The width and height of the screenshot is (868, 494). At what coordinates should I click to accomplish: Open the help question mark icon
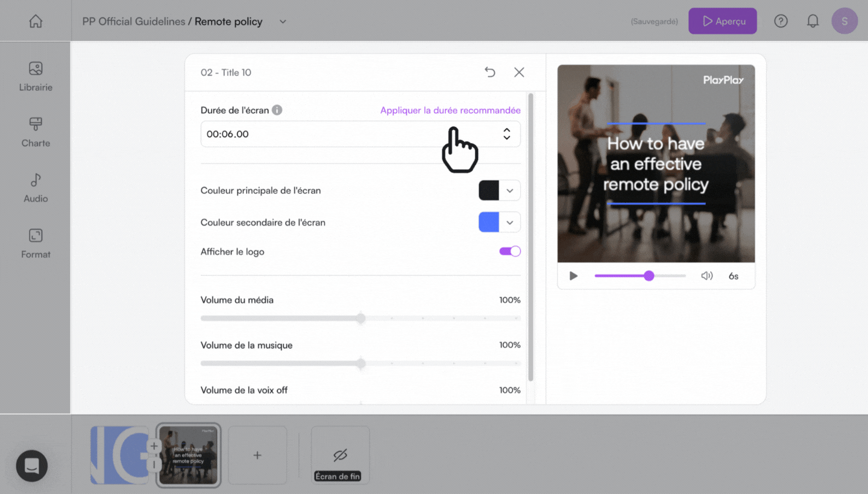(x=781, y=21)
